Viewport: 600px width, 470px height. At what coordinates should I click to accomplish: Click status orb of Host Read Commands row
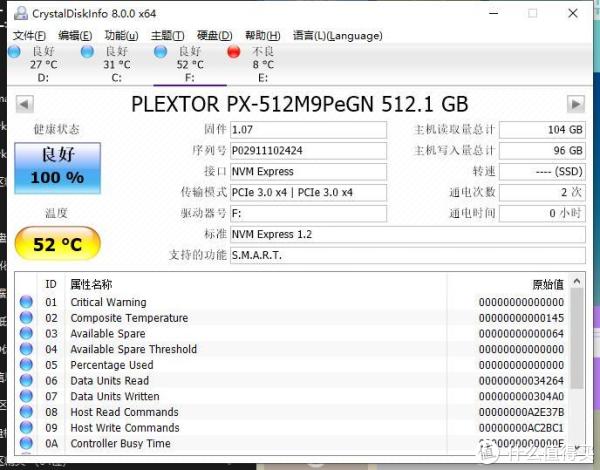pyautogui.click(x=26, y=412)
